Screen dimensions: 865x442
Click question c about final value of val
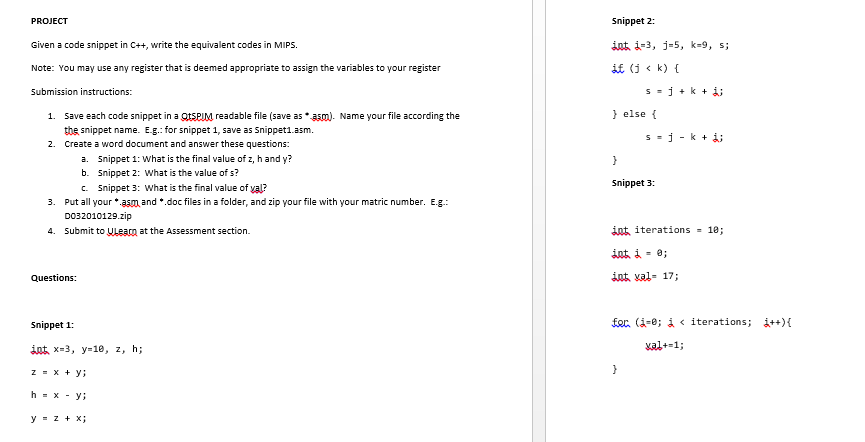pos(183,188)
